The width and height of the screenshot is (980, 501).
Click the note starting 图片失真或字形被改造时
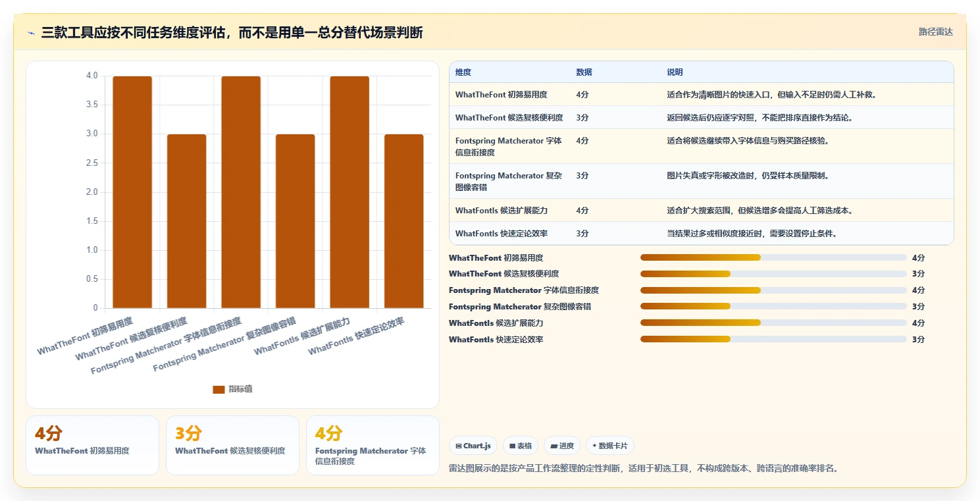click(x=748, y=176)
